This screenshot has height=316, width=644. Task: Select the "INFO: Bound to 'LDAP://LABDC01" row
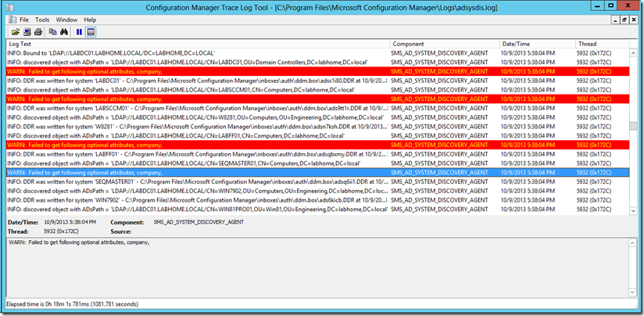[x=317, y=53]
